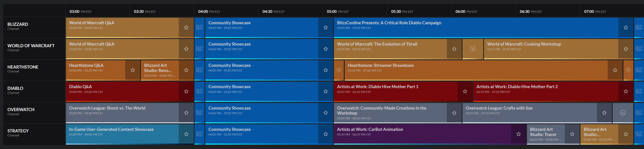Screen dimensions: 644x149
Task: Favorite the Critical Role Diablo Campaign
Action: point(626,27)
